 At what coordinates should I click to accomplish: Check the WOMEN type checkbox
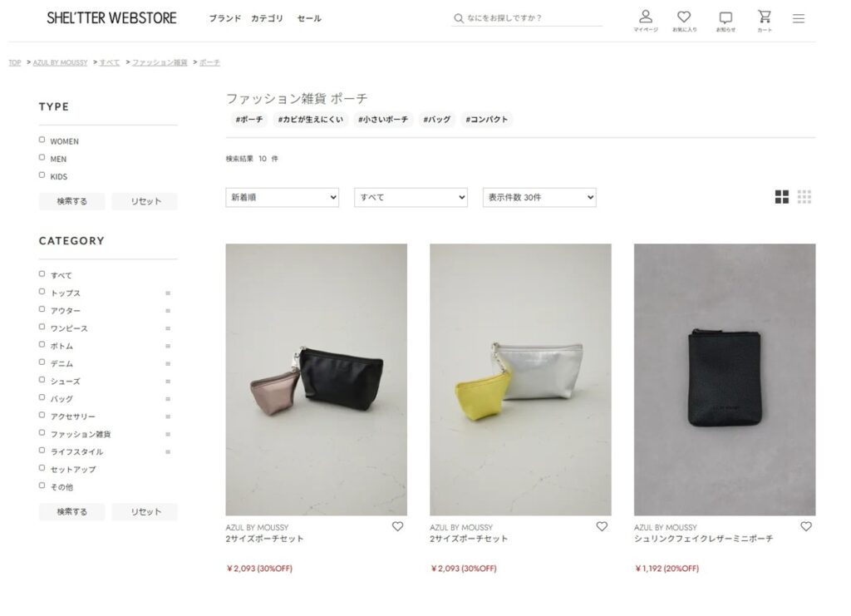[x=42, y=140]
